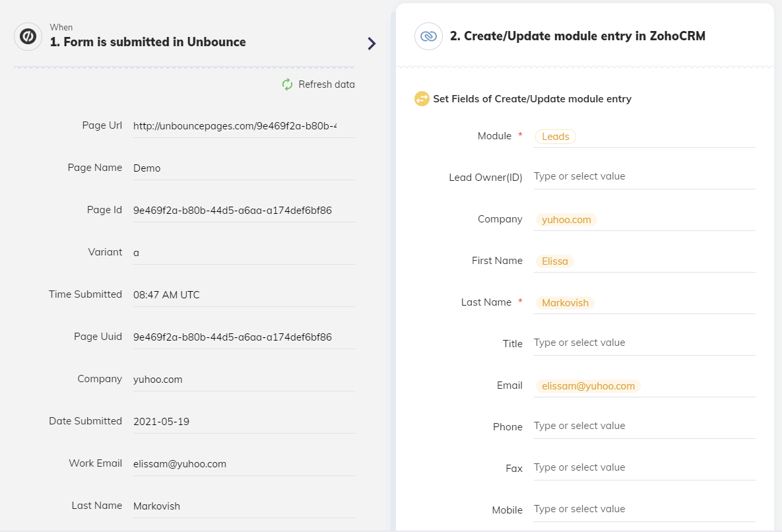This screenshot has height=532, width=782.
Task: Click the Phone input field
Action: click(x=644, y=426)
